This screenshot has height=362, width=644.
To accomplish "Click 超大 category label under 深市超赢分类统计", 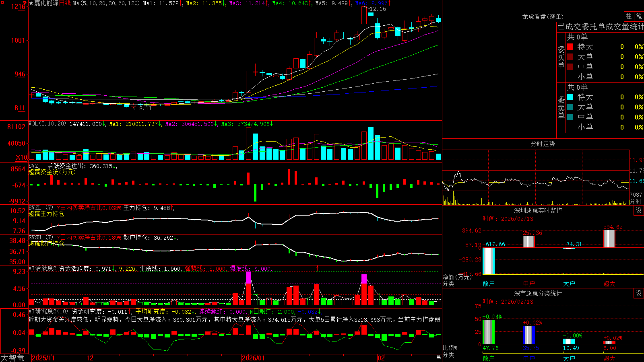I will point(609,358).
